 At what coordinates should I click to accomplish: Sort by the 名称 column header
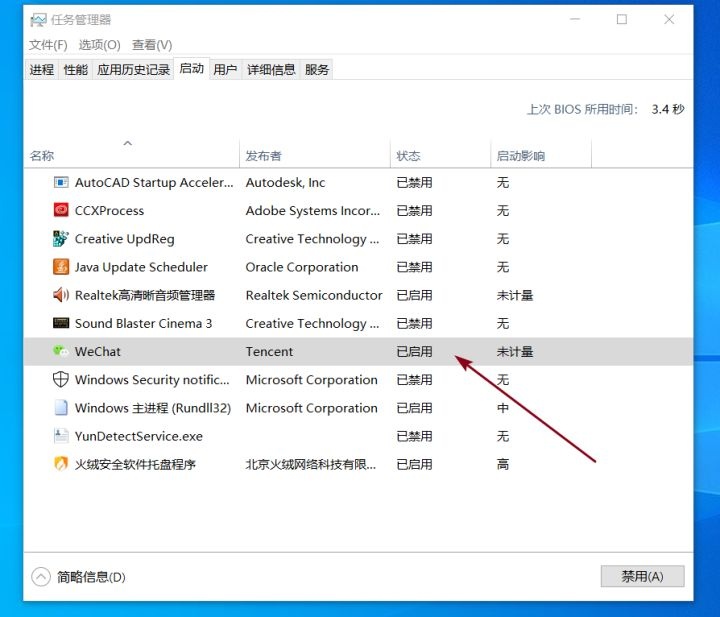point(42,156)
